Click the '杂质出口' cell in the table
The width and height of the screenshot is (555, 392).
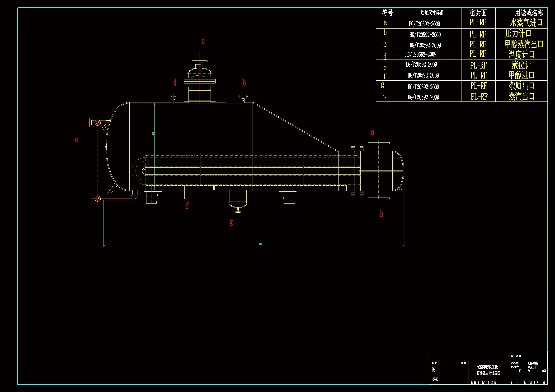click(x=521, y=86)
